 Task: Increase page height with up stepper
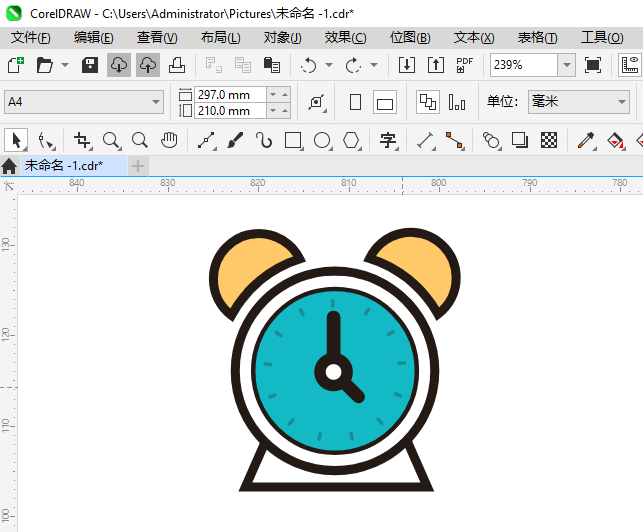285,111
